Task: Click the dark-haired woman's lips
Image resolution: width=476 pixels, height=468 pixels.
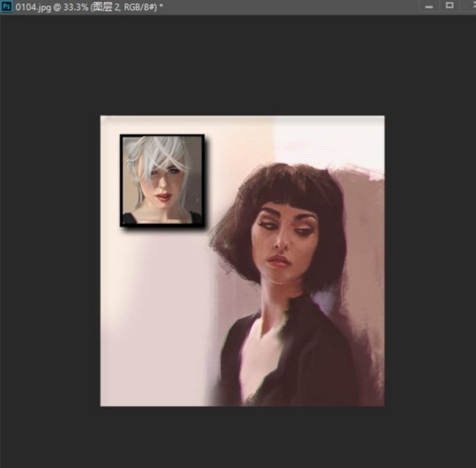Action: pos(279,260)
